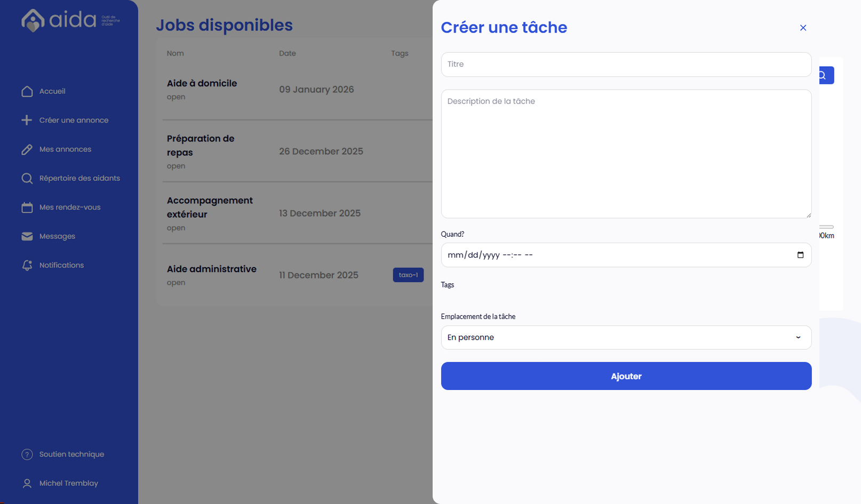The image size is (861, 504).
Task: Click the Titre input field
Action: coord(626,65)
